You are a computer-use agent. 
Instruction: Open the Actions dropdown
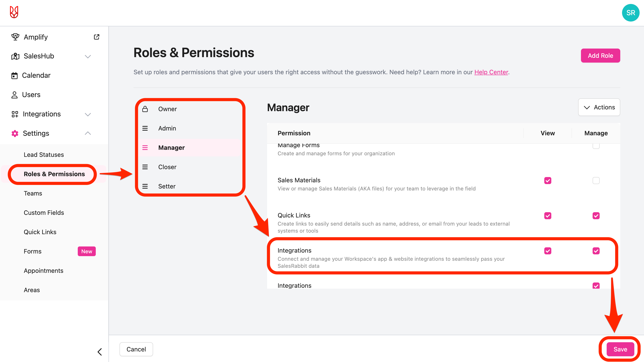(x=599, y=107)
